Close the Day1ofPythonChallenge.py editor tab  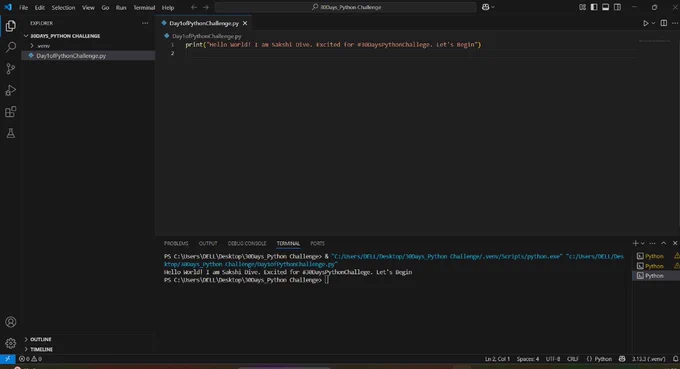pyautogui.click(x=245, y=23)
